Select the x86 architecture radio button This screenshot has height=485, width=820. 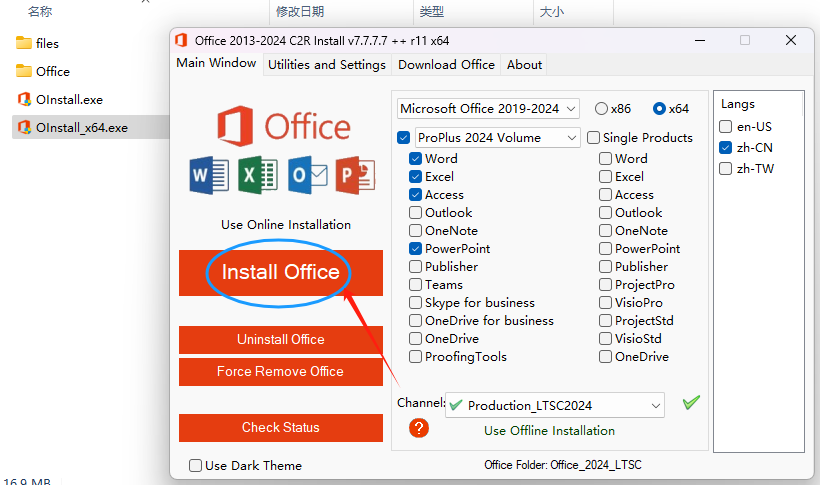[601, 108]
